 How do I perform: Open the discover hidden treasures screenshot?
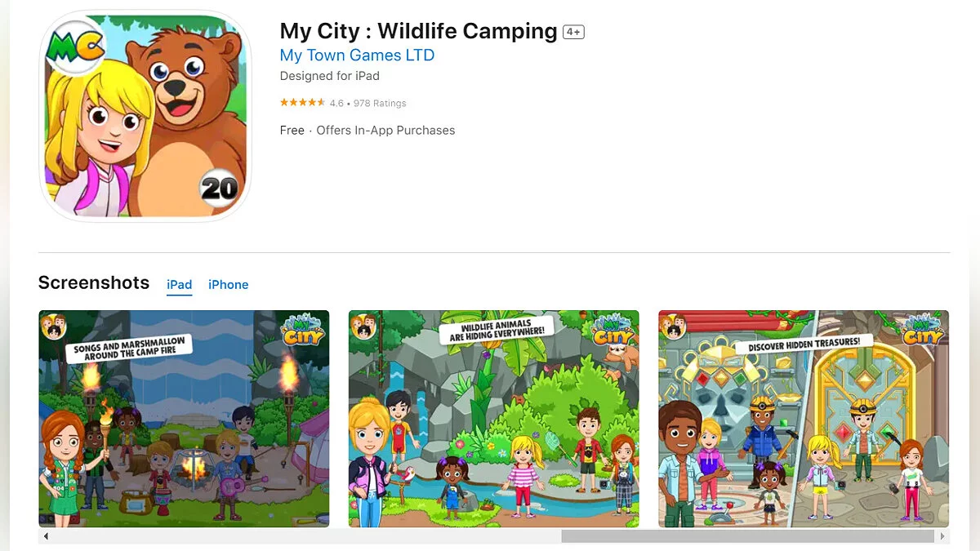point(804,418)
